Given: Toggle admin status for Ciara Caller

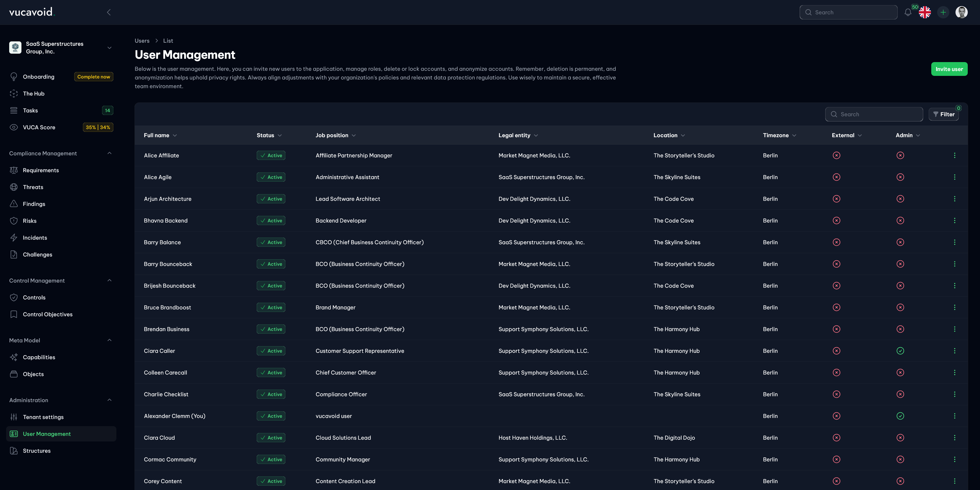Looking at the screenshot, I should (900, 351).
